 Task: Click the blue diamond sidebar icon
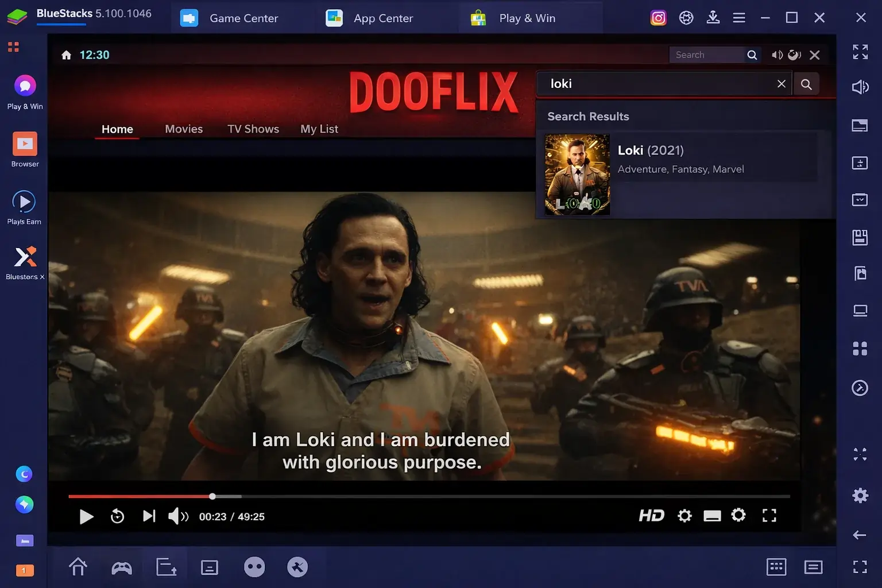(x=24, y=505)
